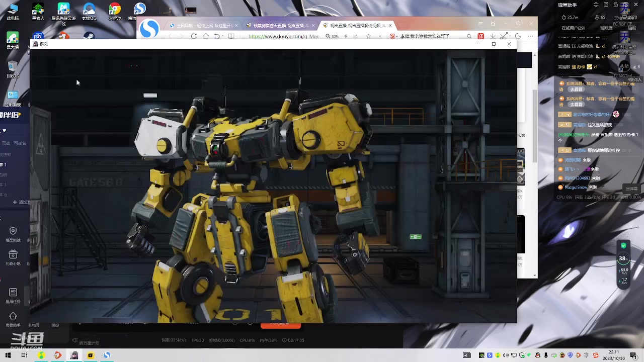Open Windows Start menu

(x=8, y=355)
